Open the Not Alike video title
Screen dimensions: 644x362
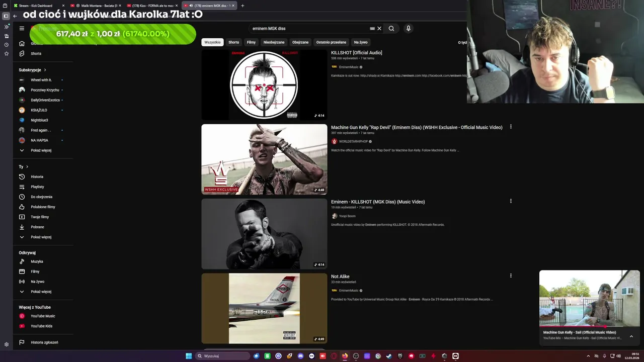click(x=340, y=277)
